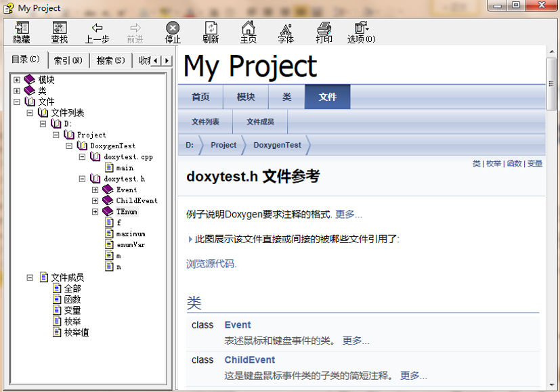
Task: Click the page icon beside 全部
Action: pos(57,288)
